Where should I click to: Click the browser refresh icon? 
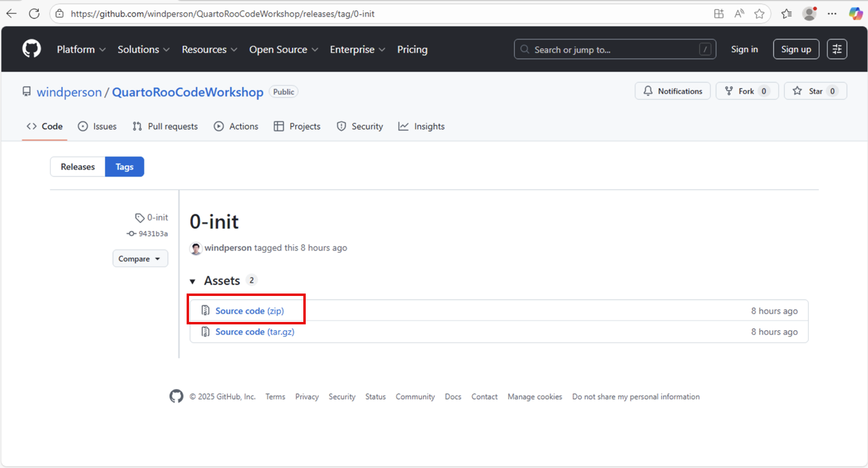coord(34,13)
